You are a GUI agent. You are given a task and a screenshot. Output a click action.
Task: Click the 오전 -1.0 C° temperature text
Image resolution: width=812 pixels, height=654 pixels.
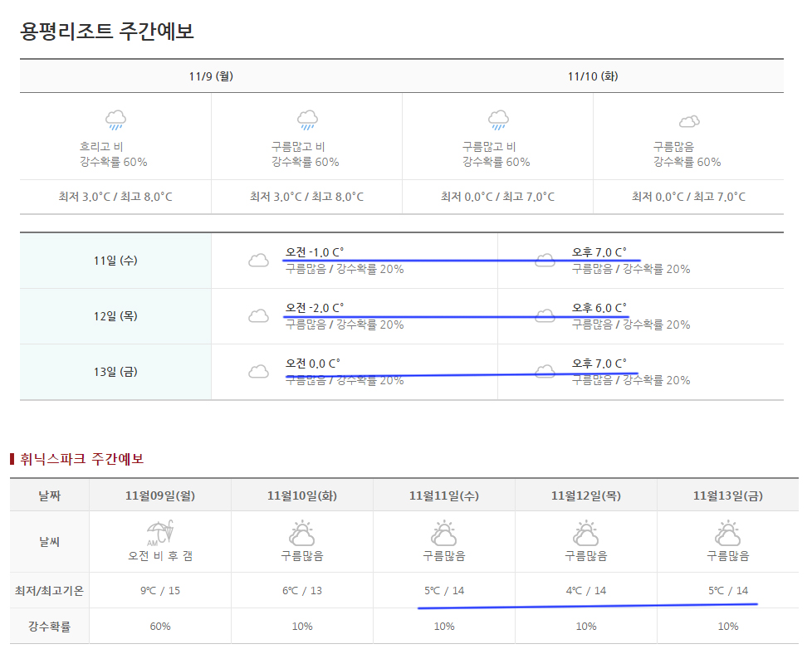[x=315, y=252]
